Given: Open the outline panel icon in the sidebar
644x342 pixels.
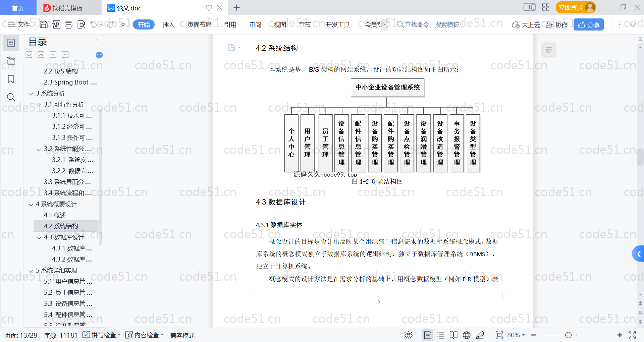Looking at the screenshot, I should click(x=11, y=43).
